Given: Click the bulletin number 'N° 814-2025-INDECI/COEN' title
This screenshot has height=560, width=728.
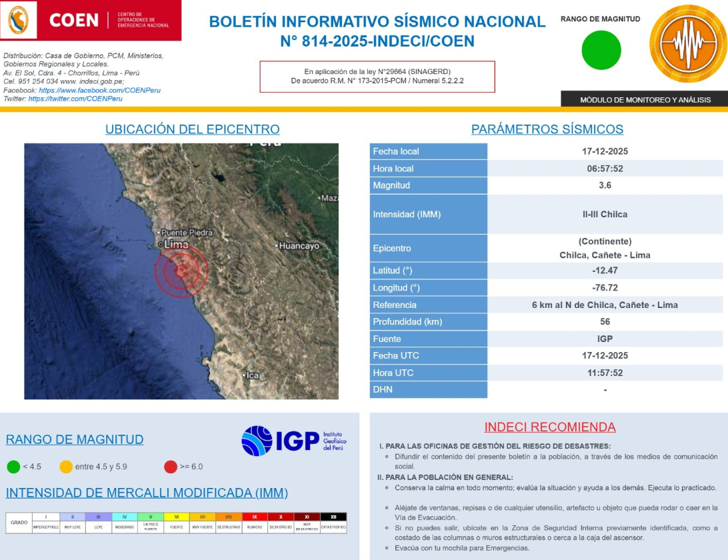Looking at the screenshot, I should click(375, 41).
